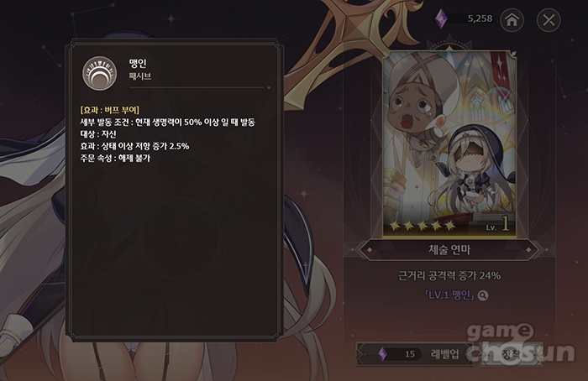
Task: Close the card screen with X
Action: (x=549, y=19)
